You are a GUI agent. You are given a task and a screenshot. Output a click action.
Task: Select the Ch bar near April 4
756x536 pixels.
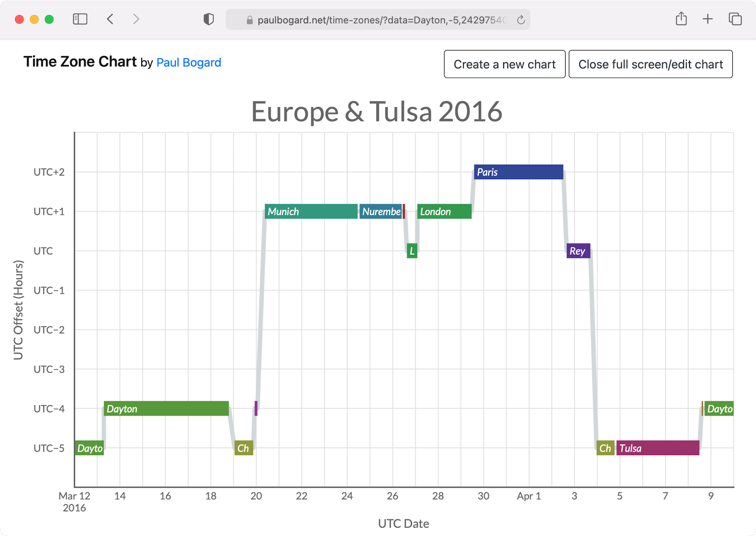pyautogui.click(x=606, y=448)
